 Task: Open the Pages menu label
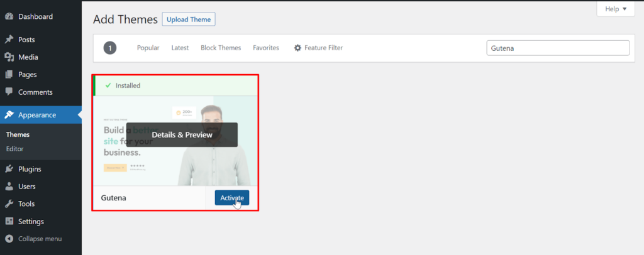coord(28,75)
